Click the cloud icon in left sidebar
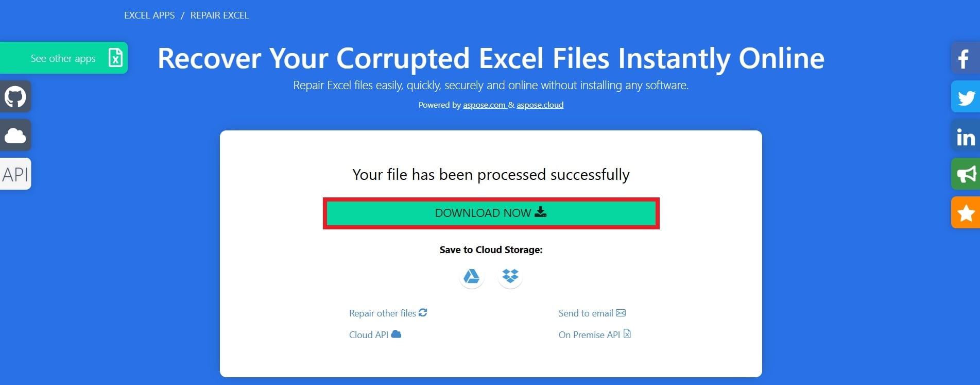The width and height of the screenshot is (980, 385). [15, 135]
